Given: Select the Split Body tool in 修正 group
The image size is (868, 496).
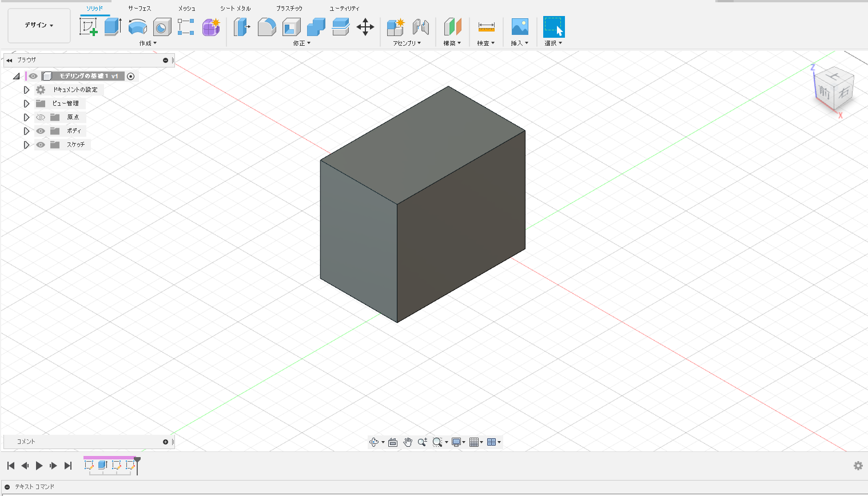Looking at the screenshot, I should tap(340, 26).
